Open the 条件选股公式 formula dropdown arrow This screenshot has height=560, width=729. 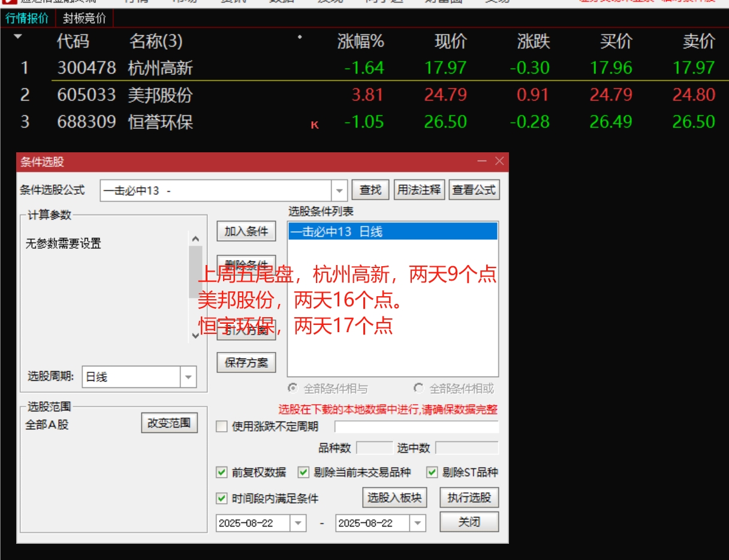click(340, 191)
